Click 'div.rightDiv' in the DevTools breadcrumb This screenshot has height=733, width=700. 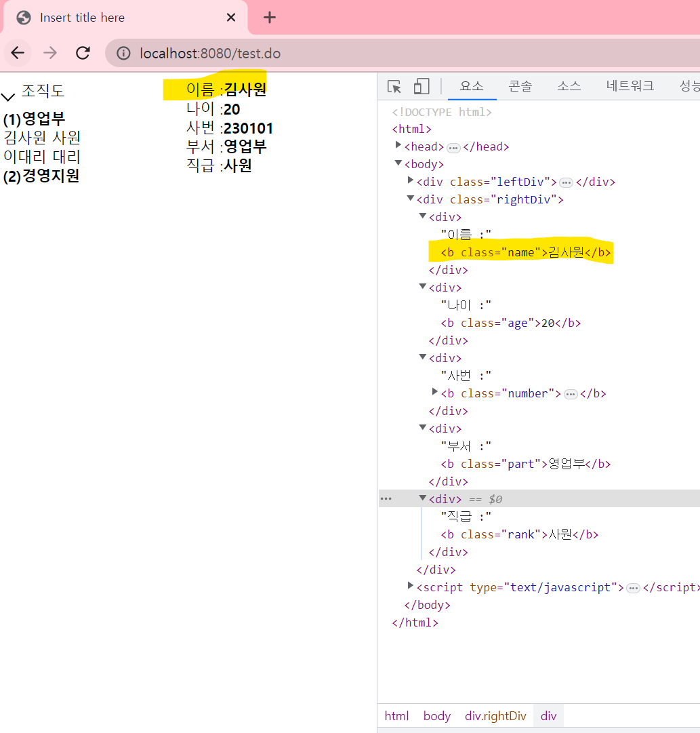pos(495,715)
